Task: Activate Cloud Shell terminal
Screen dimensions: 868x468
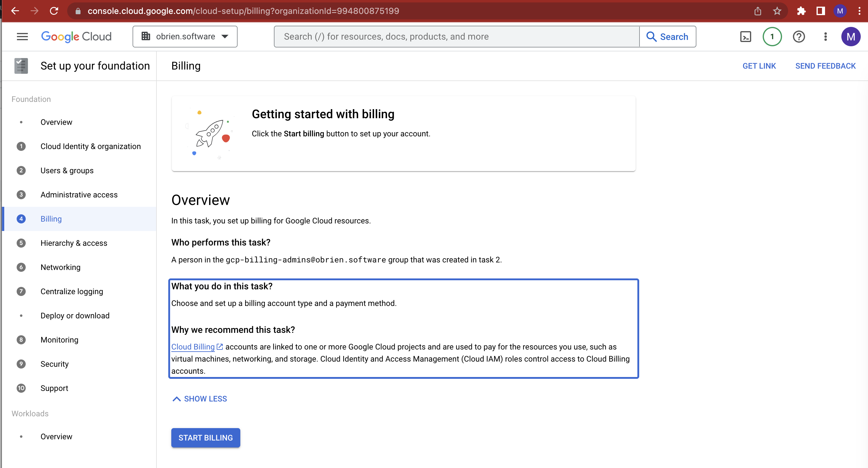Action: click(x=746, y=36)
